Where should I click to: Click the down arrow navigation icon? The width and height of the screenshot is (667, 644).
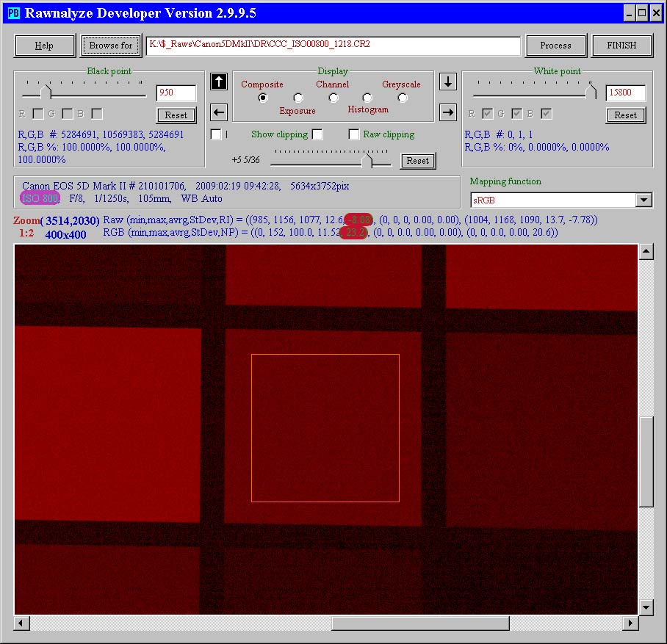[447, 82]
